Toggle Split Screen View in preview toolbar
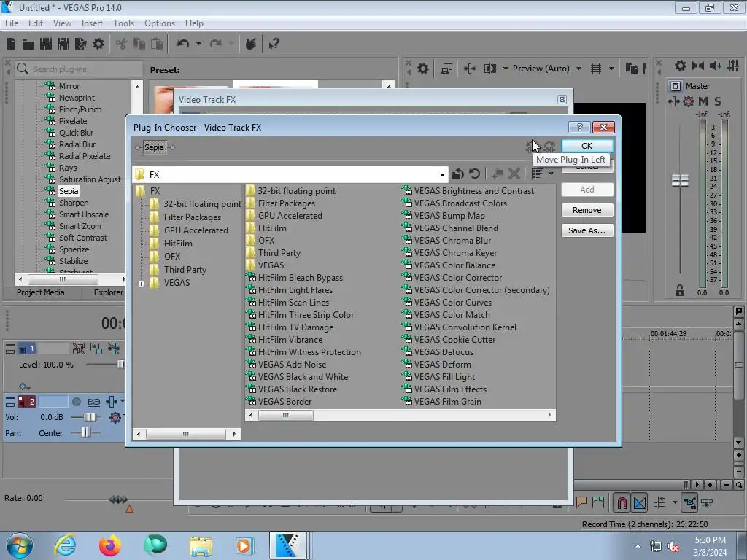Screen dimensions: 747x560 click(490, 69)
